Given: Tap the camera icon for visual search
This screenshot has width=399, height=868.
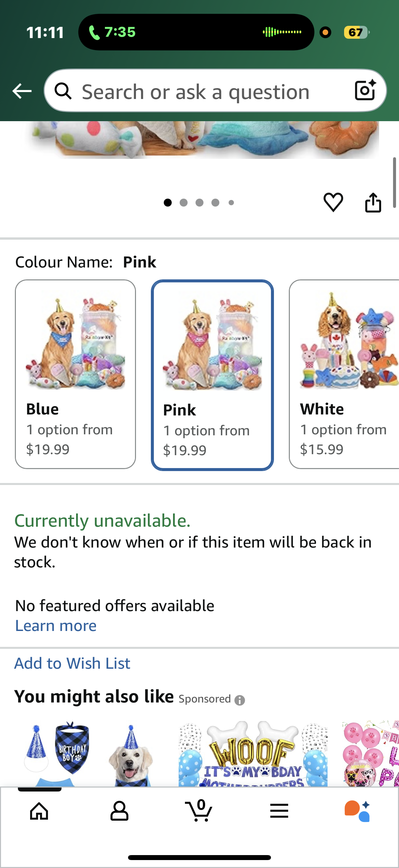Looking at the screenshot, I should point(365,90).
